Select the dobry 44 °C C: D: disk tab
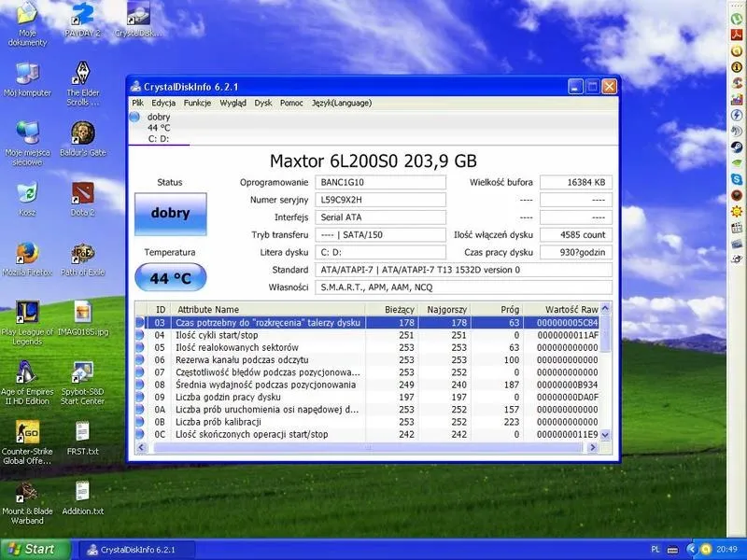The width and height of the screenshot is (747, 560). coord(159,128)
